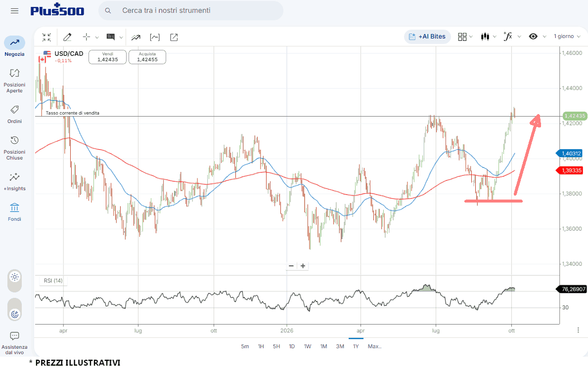Search instruments in the search field
This screenshot has height=368, width=588.
coord(190,10)
